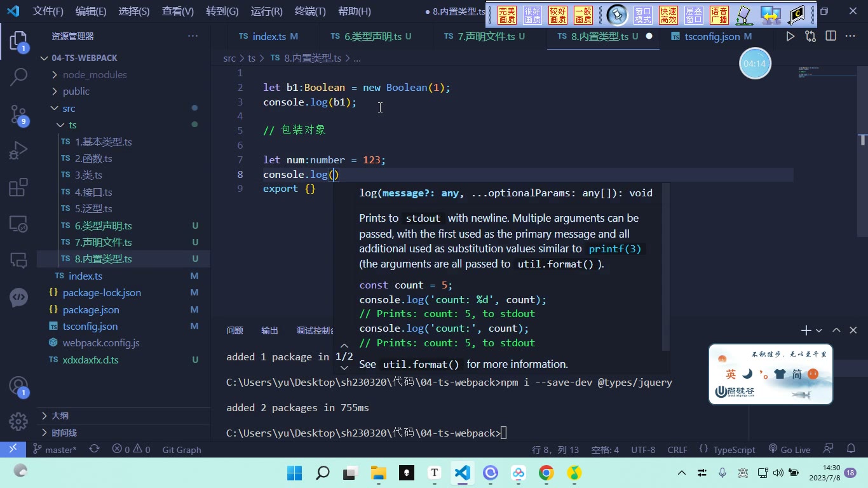868x488 pixels.
Task: Split the editor to the right
Action: click(831, 36)
